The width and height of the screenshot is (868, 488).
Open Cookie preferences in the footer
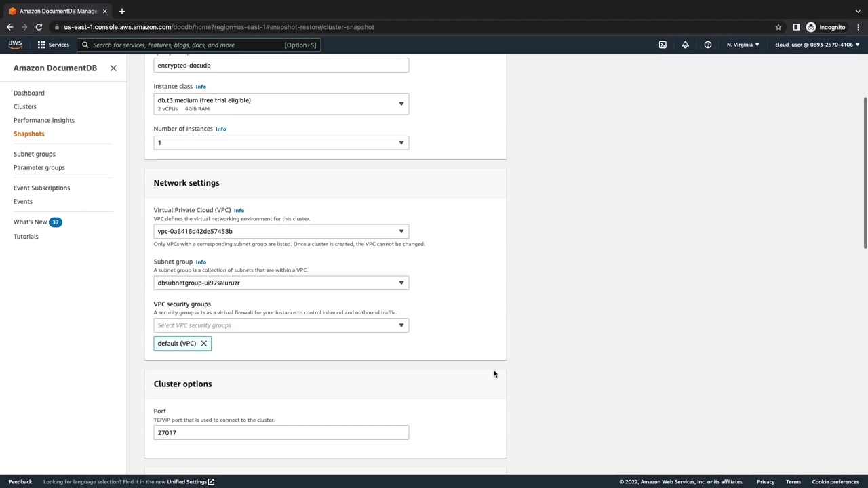(835, 482)
